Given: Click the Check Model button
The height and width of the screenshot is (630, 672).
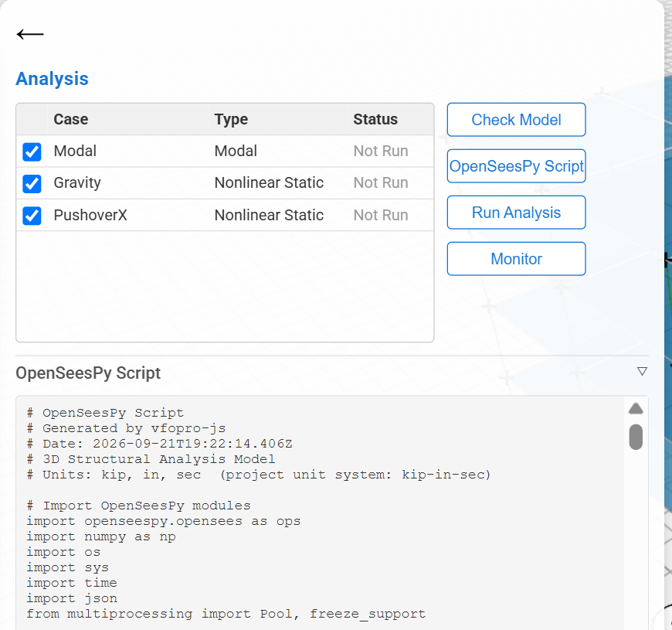Looking at the screenshot, I should tap(516, 120).
